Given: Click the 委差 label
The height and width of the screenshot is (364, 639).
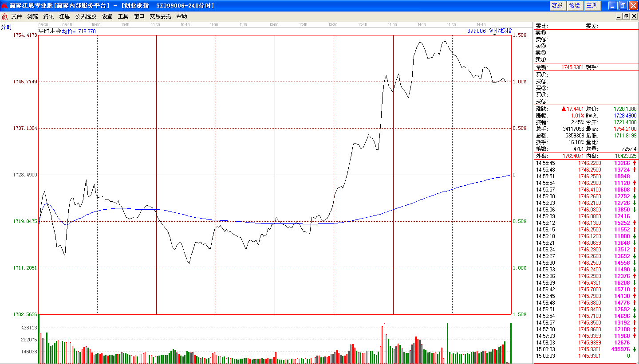Looking at the screenshot, I should (x=592, y=26).
